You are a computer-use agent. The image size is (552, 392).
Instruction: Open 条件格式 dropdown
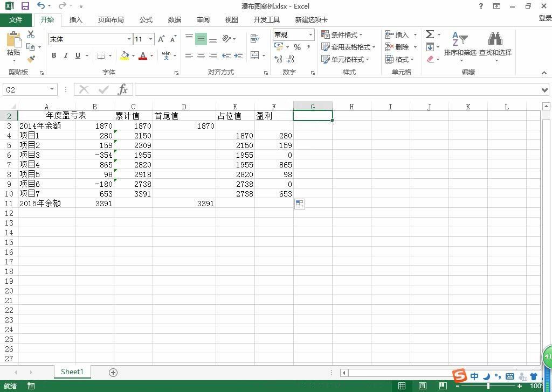click(342, 34)
